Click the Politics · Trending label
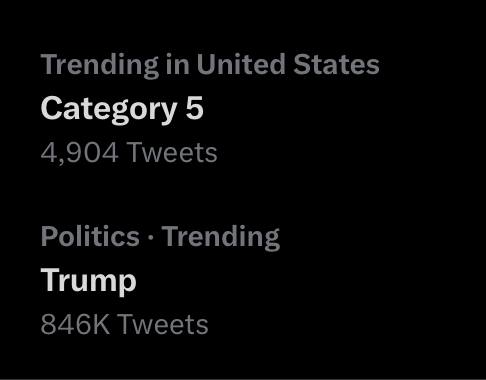This screenshot has width=486, height=380. [x=160, y=237]
